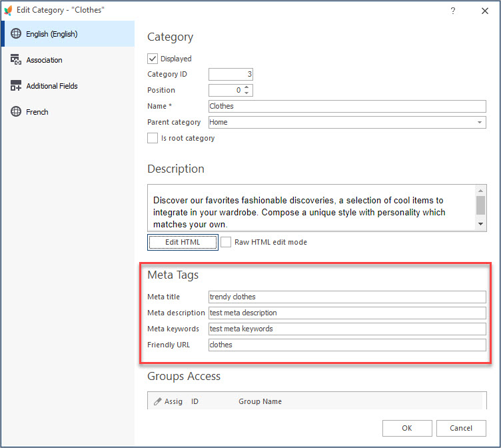Click the description scrollbar up arrow
Screen dimensions: 501x448
point(480,191)
